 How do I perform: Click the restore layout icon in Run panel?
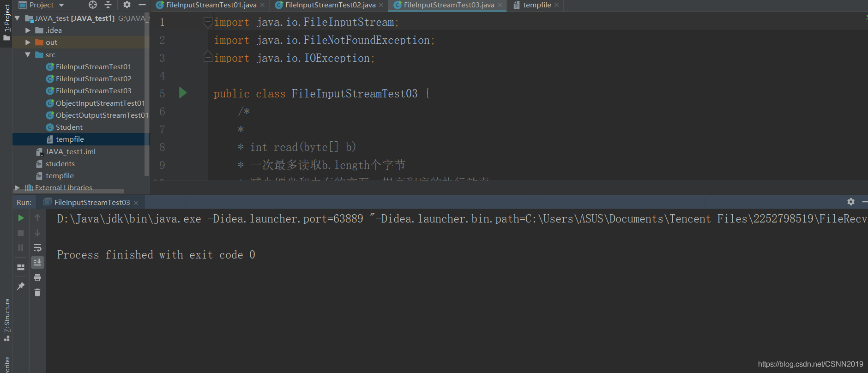21,267
